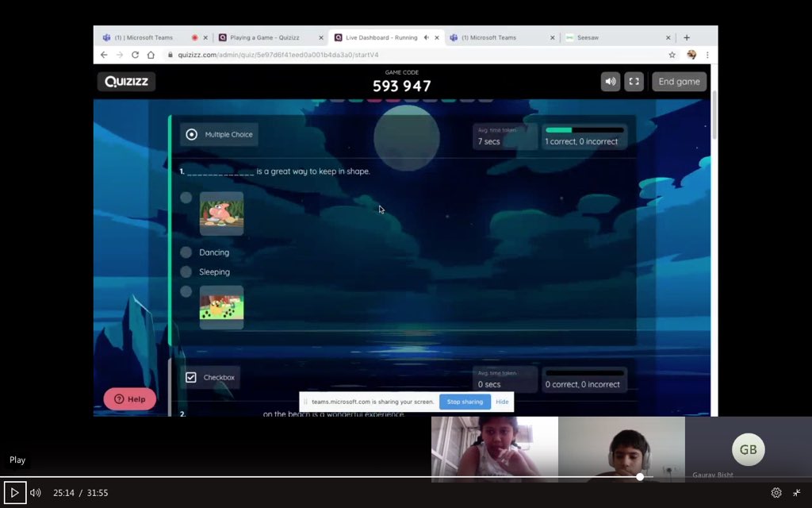Click the 1 correct, 0 incorrect bar
Viewport: 812px width, 508px height.
584,137
